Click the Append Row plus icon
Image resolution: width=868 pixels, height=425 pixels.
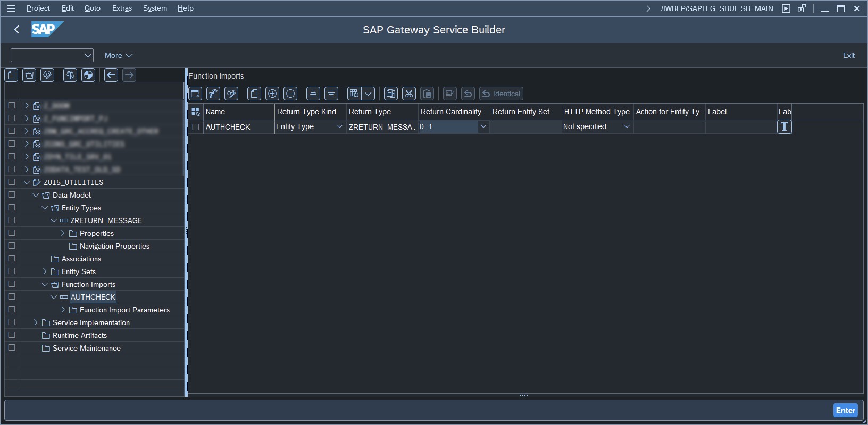coord(272,94)
